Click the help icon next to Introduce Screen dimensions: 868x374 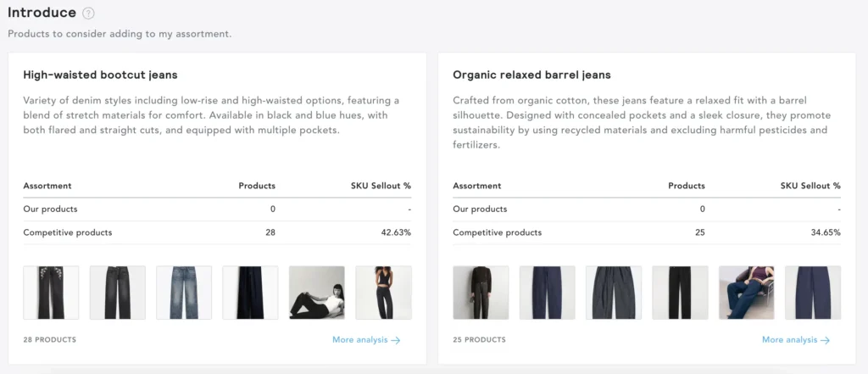(x=89, y=14)
